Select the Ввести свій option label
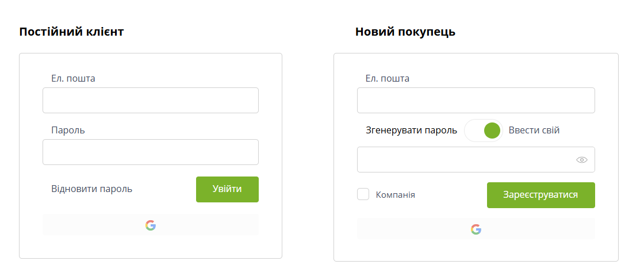644x280 pixels. pos(534,131)
